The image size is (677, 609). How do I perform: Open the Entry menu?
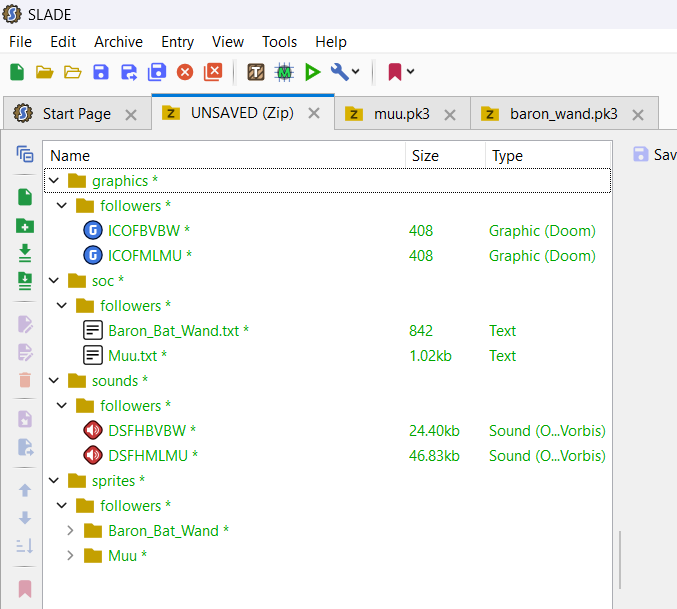[x=177, y=42]
